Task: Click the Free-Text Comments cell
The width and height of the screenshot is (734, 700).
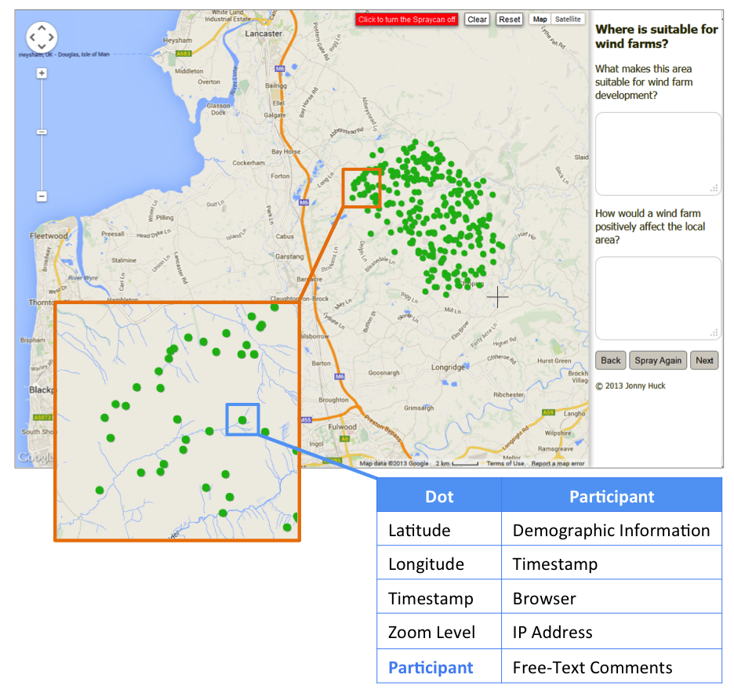Action: [x=612, y=667]
